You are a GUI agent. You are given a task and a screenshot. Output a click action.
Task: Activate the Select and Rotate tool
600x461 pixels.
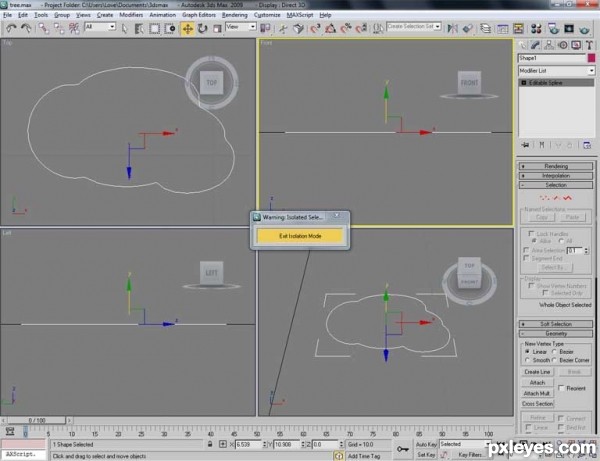coord(202,29)
